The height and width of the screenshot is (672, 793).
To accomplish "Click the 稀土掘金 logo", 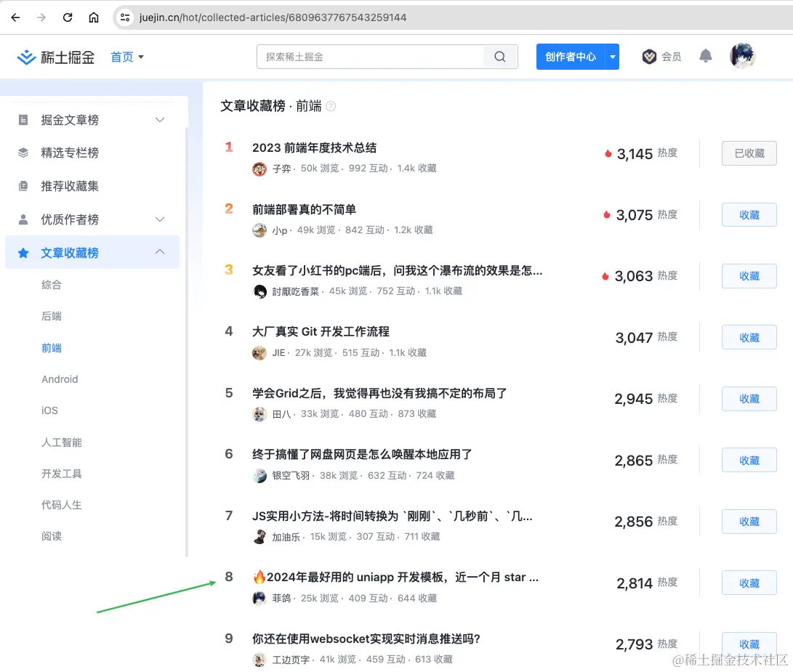I will pos(56,57).
